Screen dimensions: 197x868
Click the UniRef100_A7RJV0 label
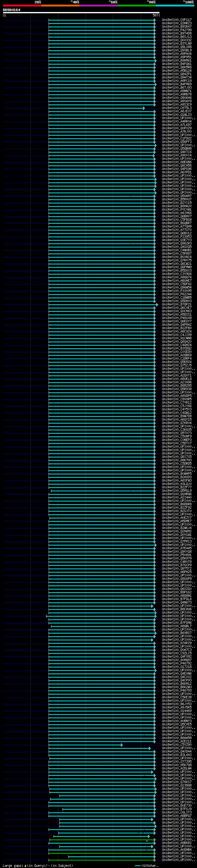click(x=177, y=132)
